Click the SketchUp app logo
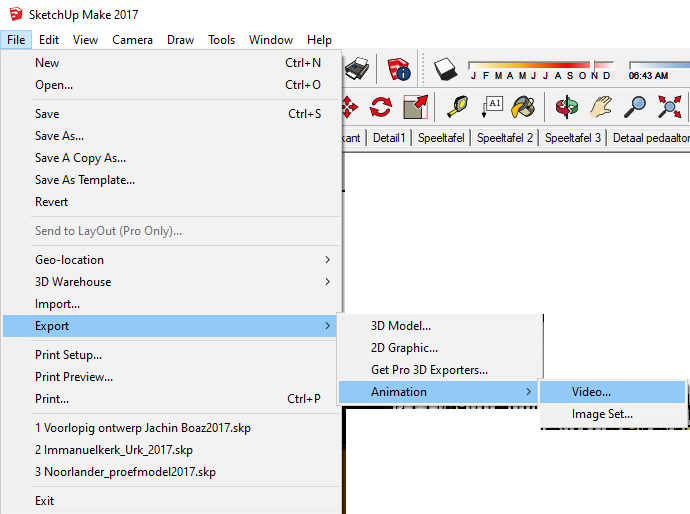Viewport: 690px width, 514px height. click(16, 14)
